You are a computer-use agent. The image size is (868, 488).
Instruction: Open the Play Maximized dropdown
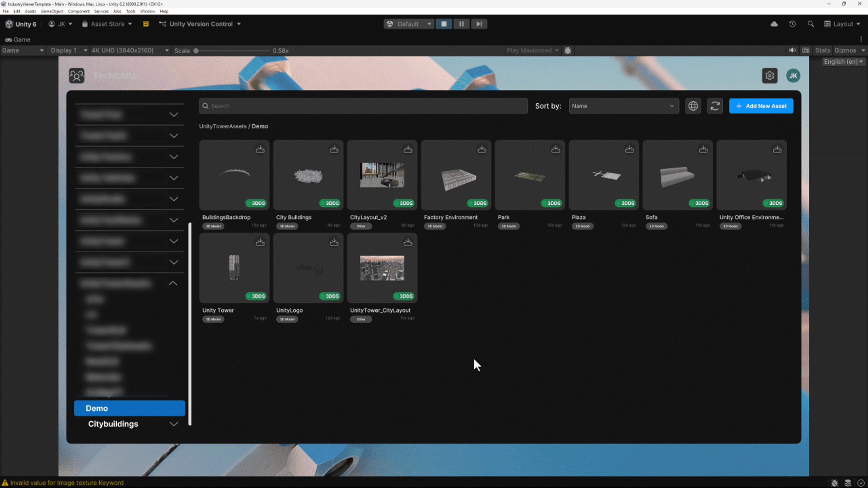(x=532, y=50)
